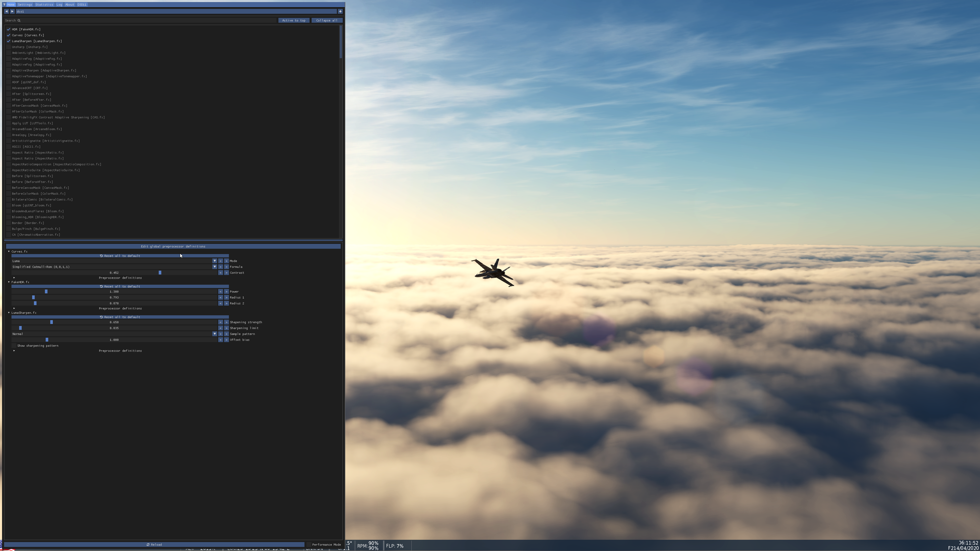Image resolution: width=980 pixels, height=551 pixels.
Task: Click previous preset left arrow icon
Action: [6, 11]
